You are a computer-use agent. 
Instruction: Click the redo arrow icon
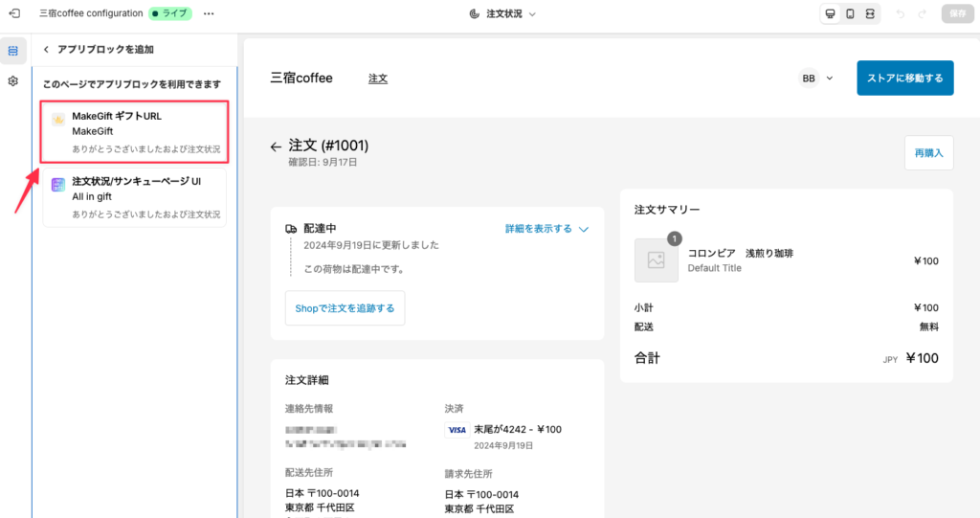[922, 13]
